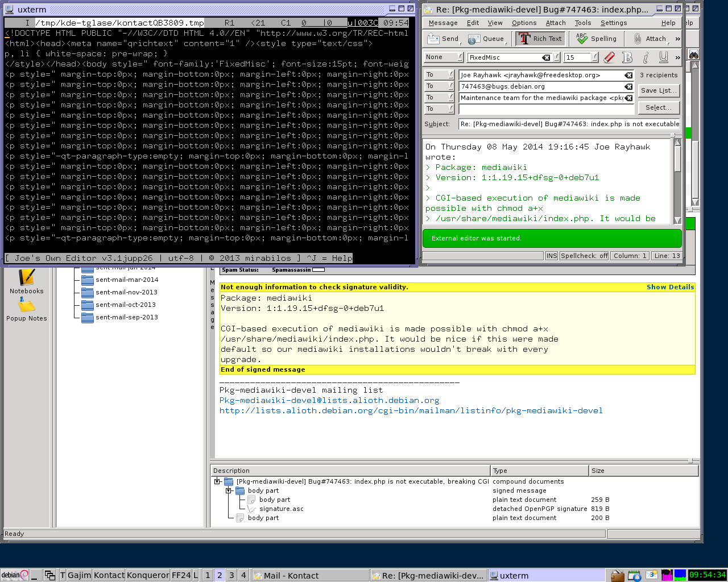
Task: Switch to the Mail - Kontact taskbar window
Action: (x=310, y=575)
